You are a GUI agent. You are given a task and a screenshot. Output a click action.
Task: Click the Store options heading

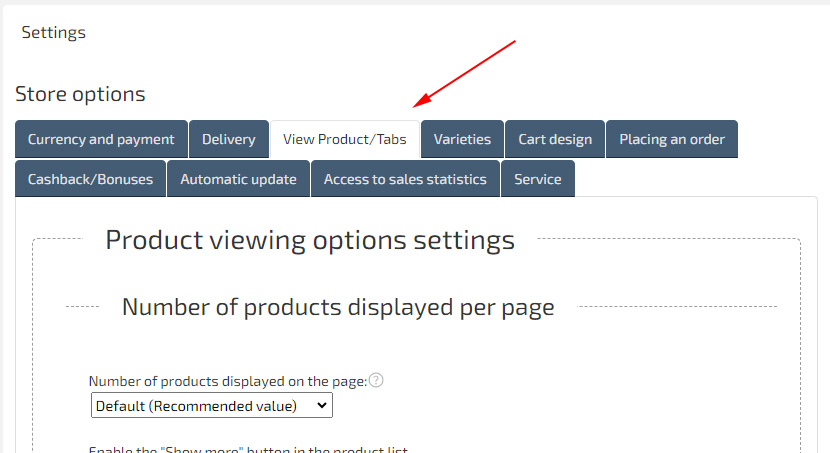[80, 94]
